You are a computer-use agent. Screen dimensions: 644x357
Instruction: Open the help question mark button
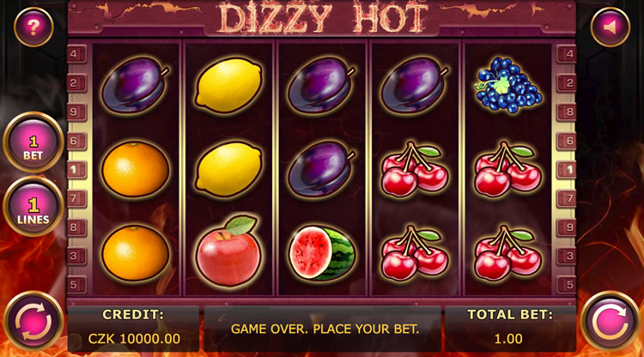pyautogui.click(x=33, y=27)
